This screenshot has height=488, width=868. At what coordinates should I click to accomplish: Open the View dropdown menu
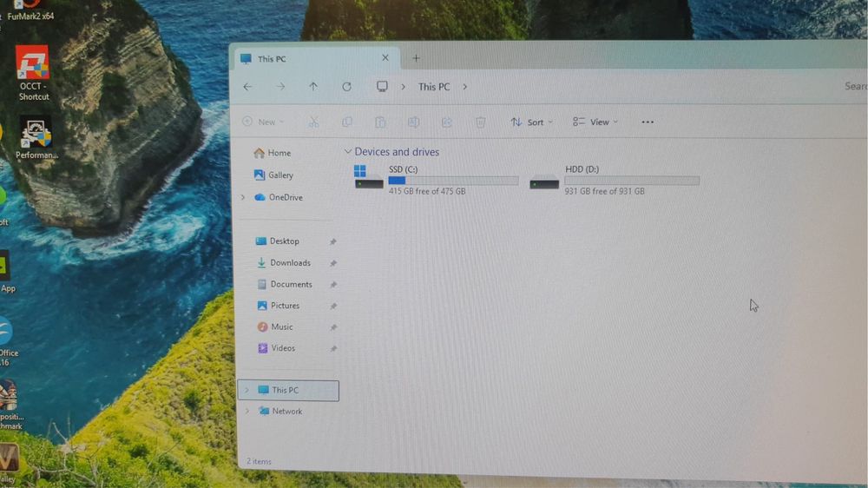(595, 122)
